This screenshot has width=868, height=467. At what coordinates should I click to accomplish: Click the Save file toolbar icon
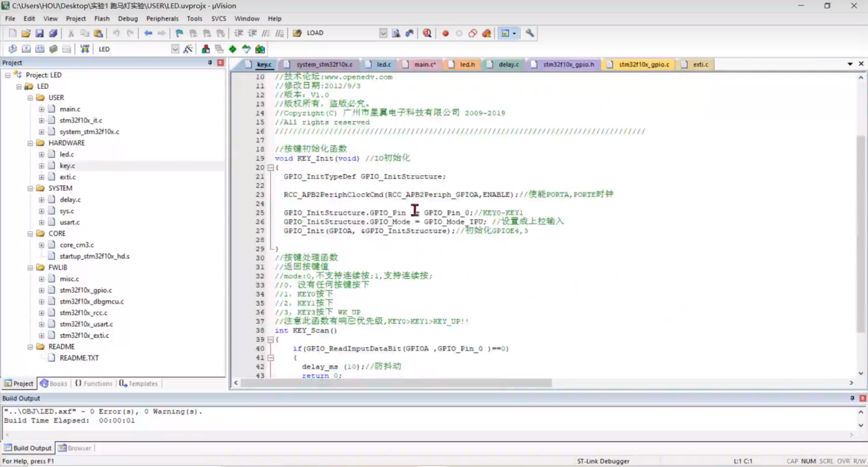[39, 33]
